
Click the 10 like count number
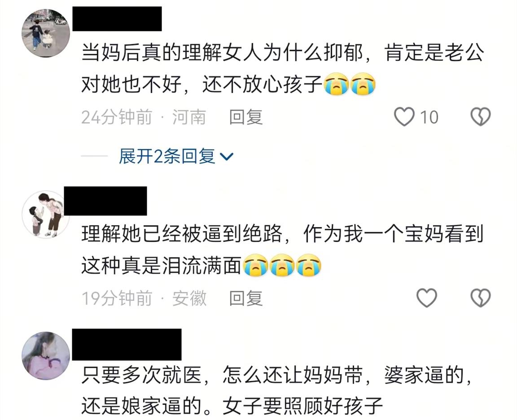429,118
